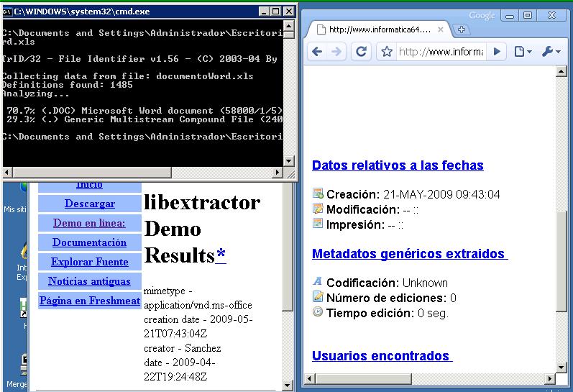Click cmd window scrollbar up arrow
This screenshot has height=392, width=573.
point(289,26)
